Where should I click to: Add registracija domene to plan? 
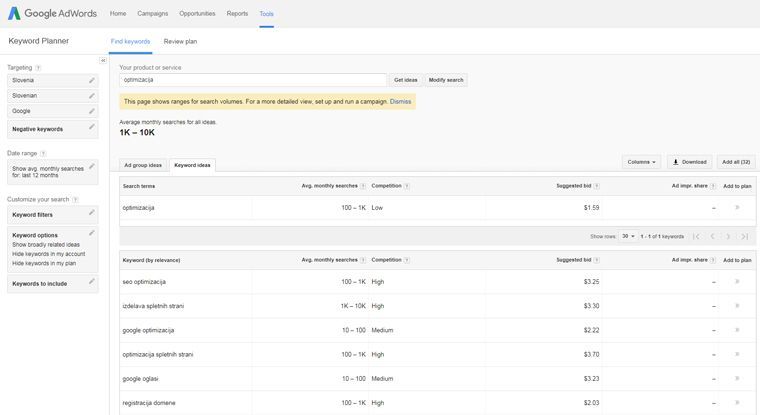click(x=737, y=403)
